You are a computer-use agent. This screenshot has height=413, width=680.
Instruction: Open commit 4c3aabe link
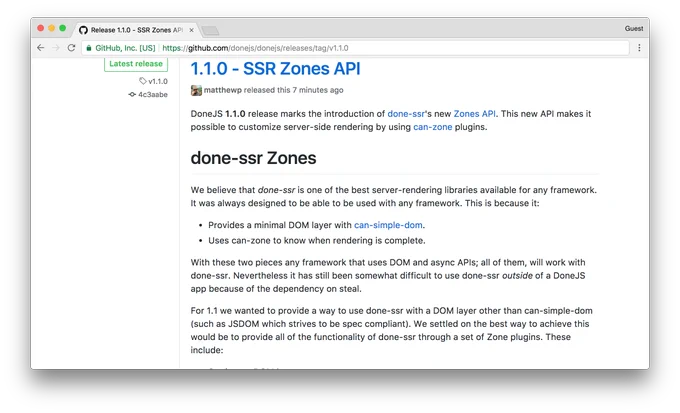pyautogui.click(x=153, y=94)
